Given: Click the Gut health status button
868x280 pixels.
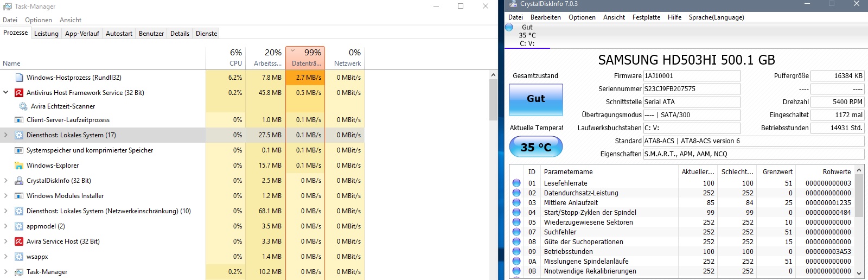Looking at the screenshot, I should point(535,99).
